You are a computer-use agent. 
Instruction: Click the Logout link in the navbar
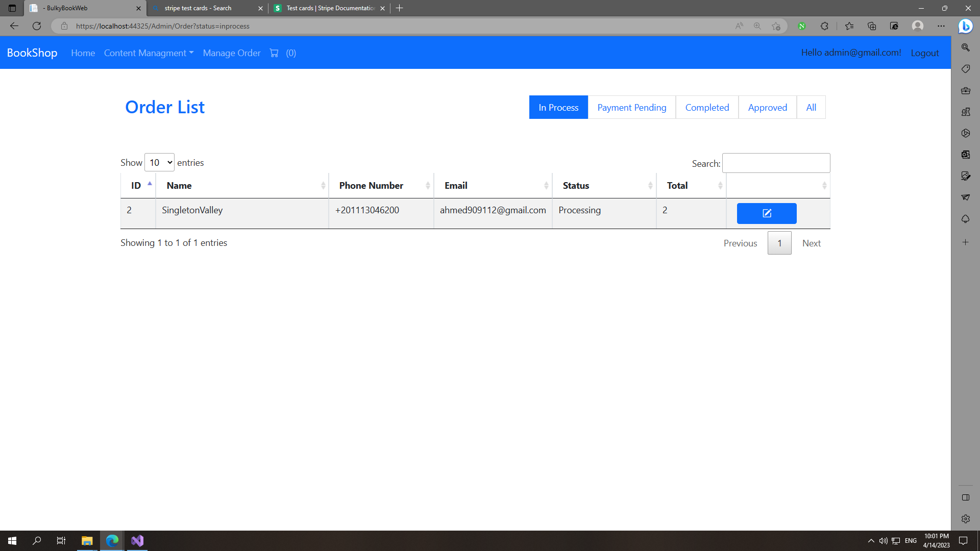pyautogui.click(x=925, y=53)
